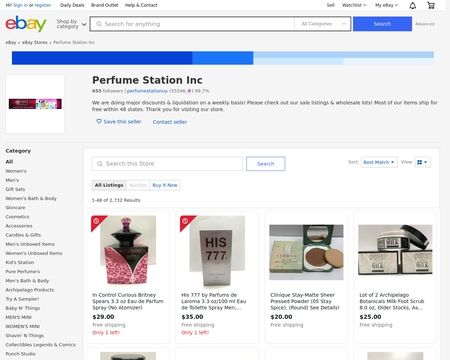
Task: Open the Britney Spears perfume thumbnail
Action: pyautogui.click(x=128, y=252)
